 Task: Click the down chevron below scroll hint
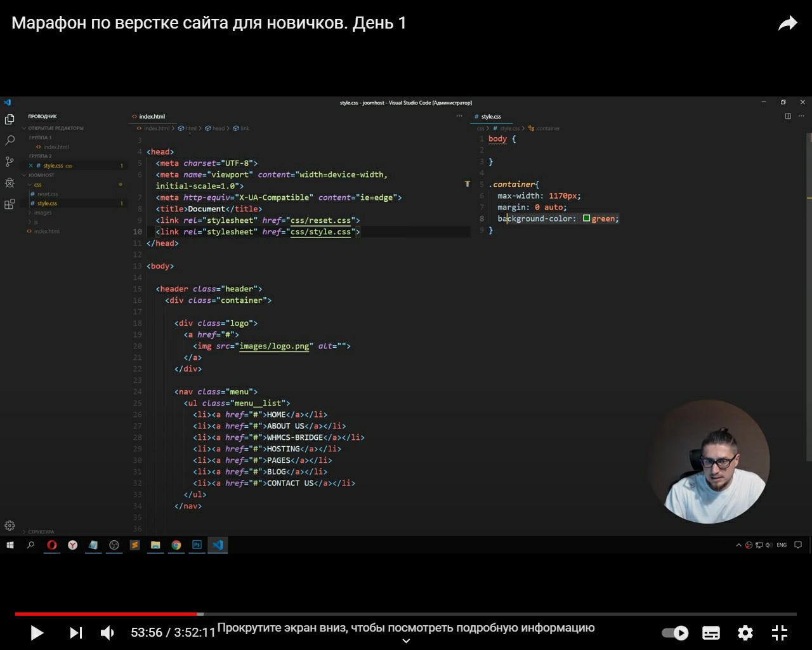click(x=406, y=641)
